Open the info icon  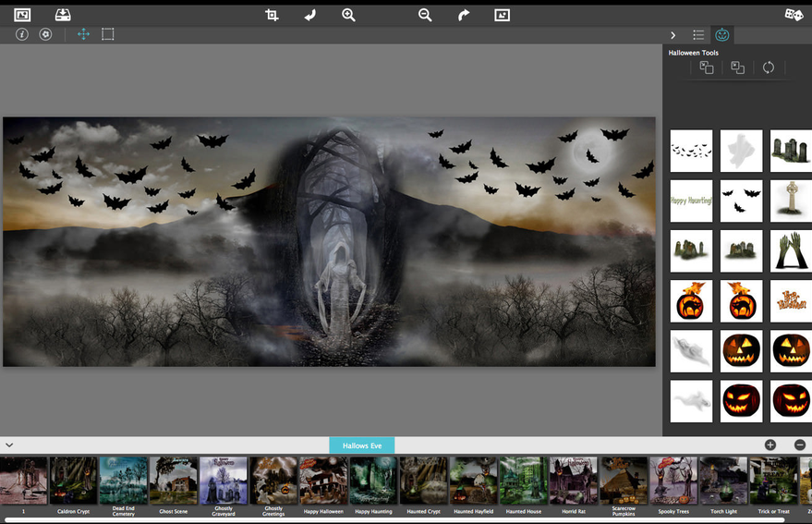coord(22,35)
